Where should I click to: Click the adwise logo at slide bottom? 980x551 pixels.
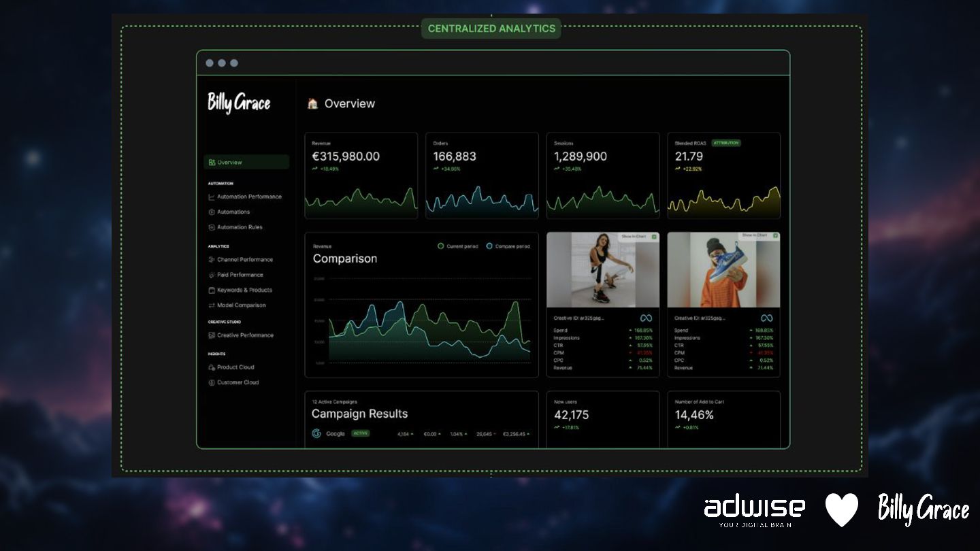pyautogui.click(x=754, y=511)
